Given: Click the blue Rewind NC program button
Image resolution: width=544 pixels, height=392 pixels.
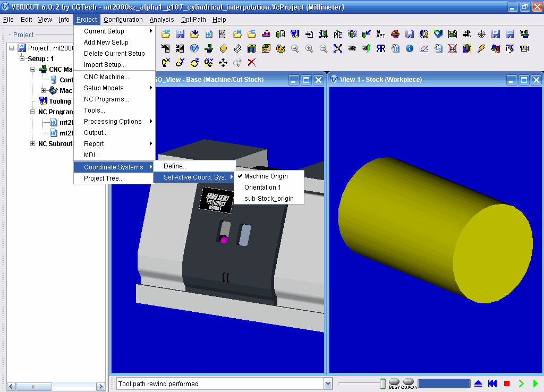Looking at the screenshot, I should pyautogui.click(x=492, y=384).
